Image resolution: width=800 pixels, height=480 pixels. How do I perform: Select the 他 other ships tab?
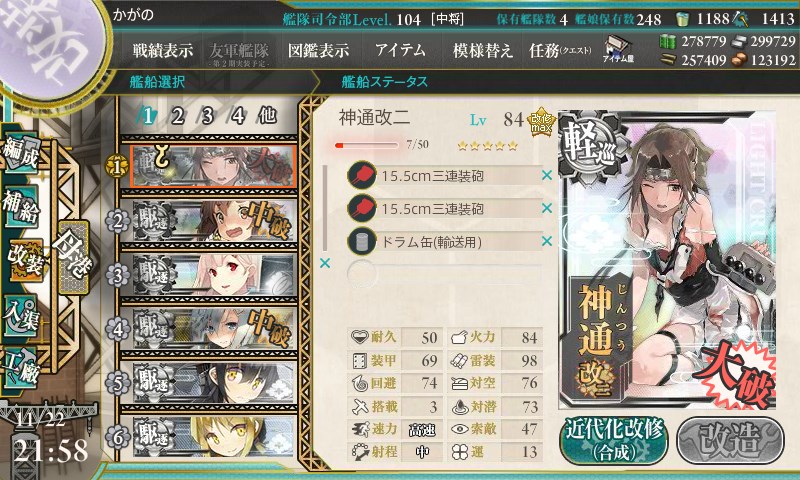tap(267, 116)
